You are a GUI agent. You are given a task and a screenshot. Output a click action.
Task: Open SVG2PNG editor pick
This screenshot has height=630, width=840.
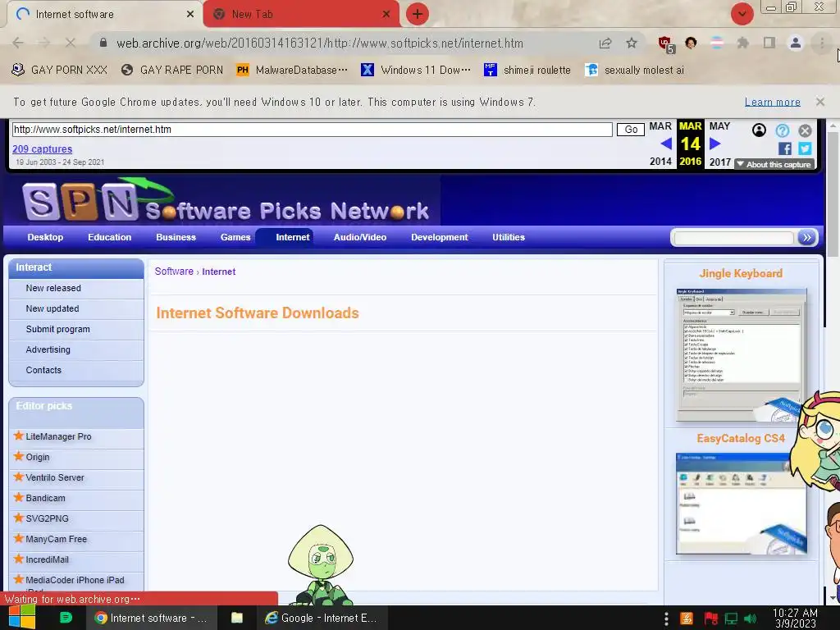click(47, 518)
